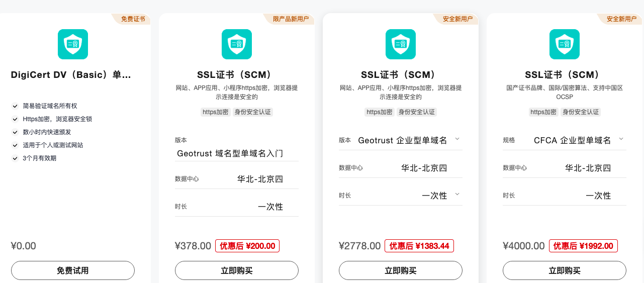Viewport: 644px width, 283px height.
Task: Click the 免费证书 corner tag
Action: pyautogui.click(x=132, y=19)
